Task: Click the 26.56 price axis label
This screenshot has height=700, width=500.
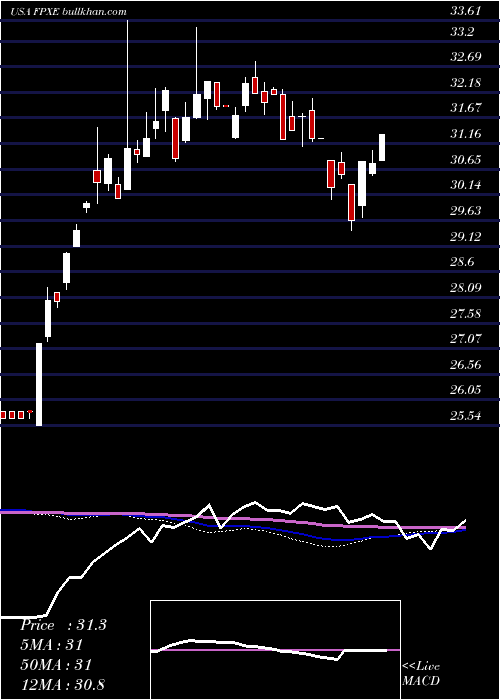Action: click(466, 364)
